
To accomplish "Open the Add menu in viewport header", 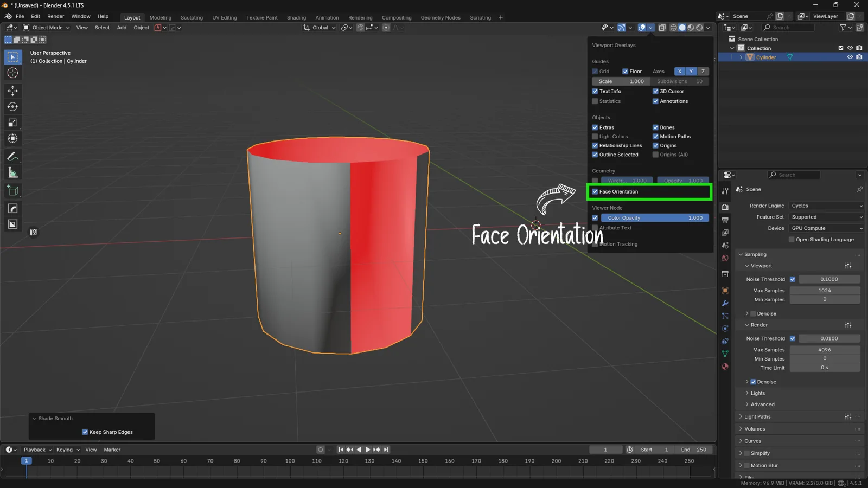I will [x=122, y=28].
